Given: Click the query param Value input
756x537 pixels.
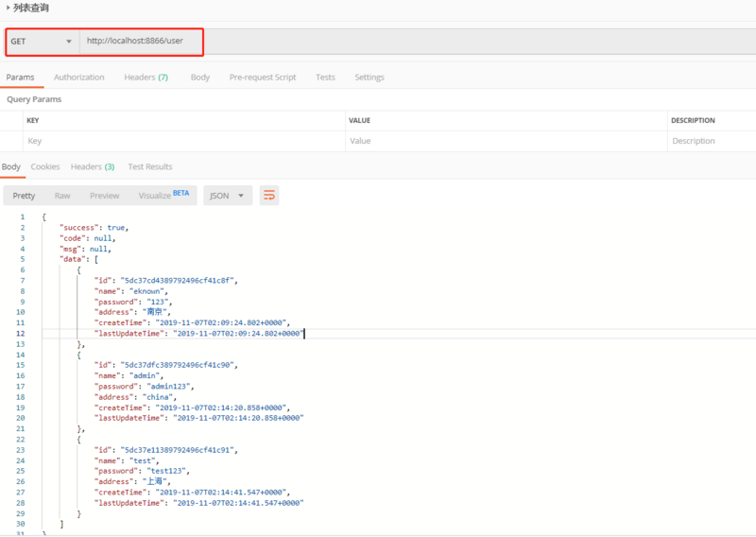Looking at the screenshot, I should pos(507,141).
